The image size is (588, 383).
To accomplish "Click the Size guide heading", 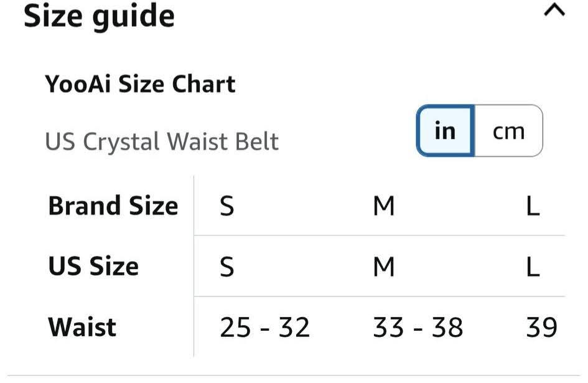I will (99, 16).
